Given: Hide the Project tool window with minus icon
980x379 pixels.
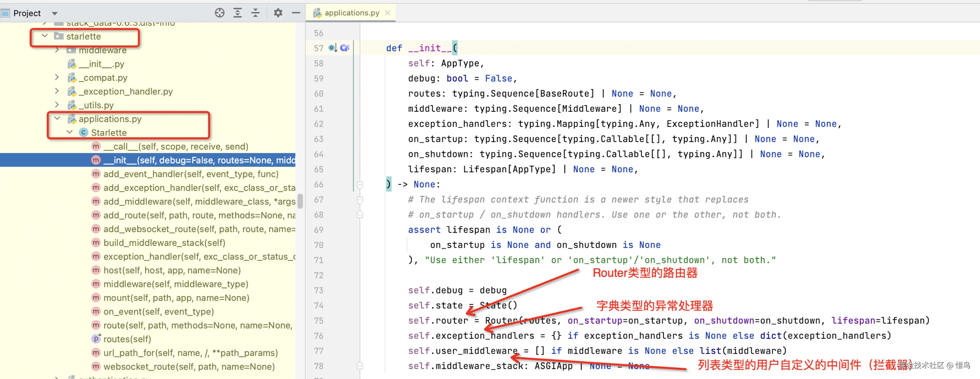Looking at the screenshot, I should (296, 13).
